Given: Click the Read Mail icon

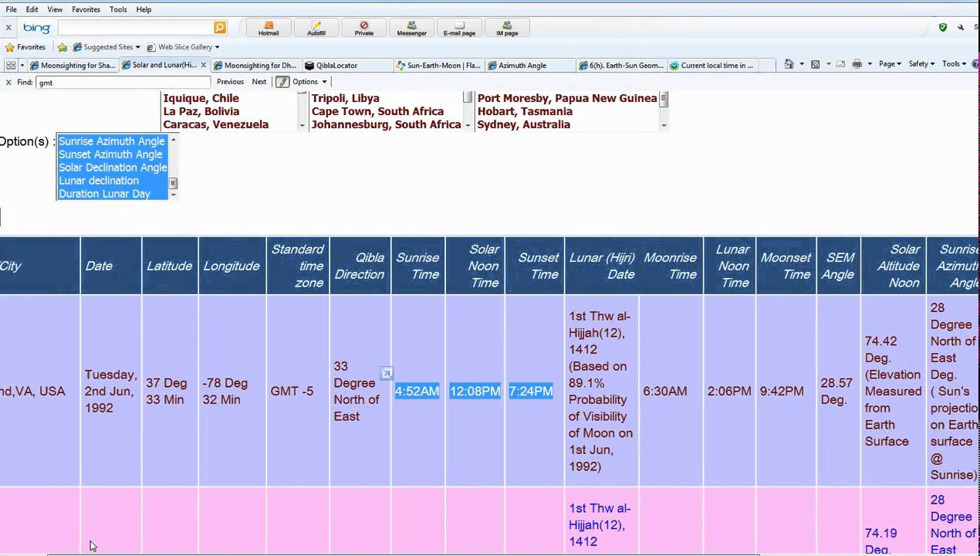Looking at the screenshot, I should point(840,64).
